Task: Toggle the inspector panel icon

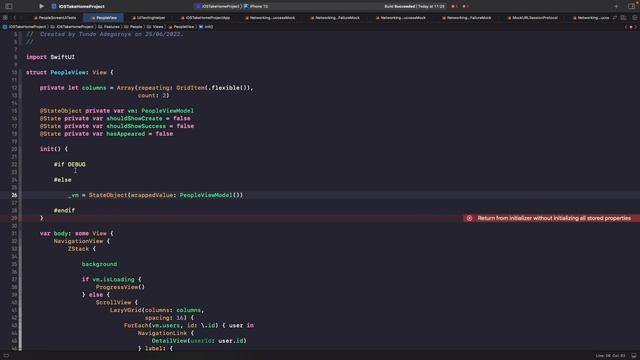Action: point(631,6)
